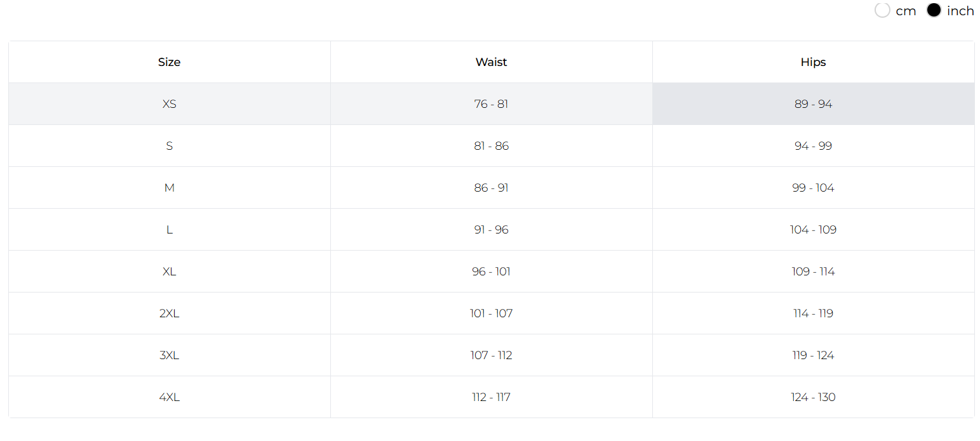The height and width of the screenshot is (441, 980).
Task: Click the Size column header
Action: [x=170, y=62]
